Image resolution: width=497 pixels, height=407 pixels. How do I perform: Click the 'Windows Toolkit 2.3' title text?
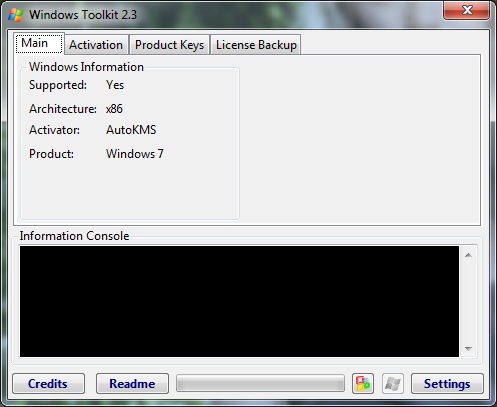click(83, 15)
